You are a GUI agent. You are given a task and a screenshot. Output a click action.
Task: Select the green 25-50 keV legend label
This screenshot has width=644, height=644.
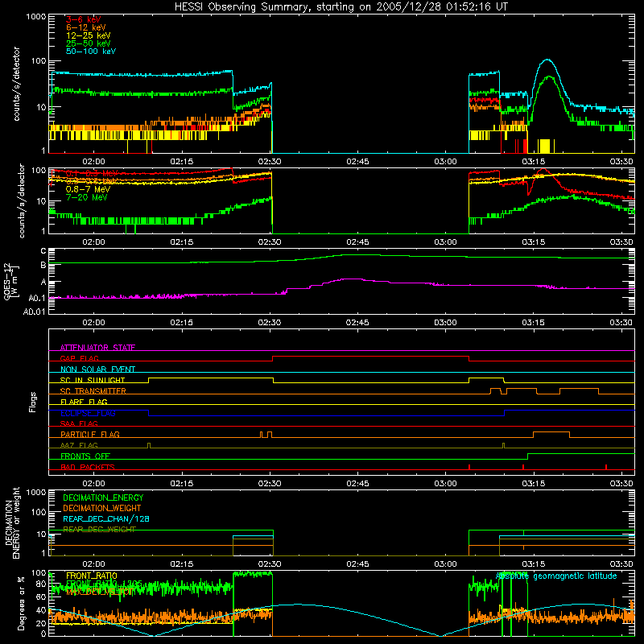89,43
